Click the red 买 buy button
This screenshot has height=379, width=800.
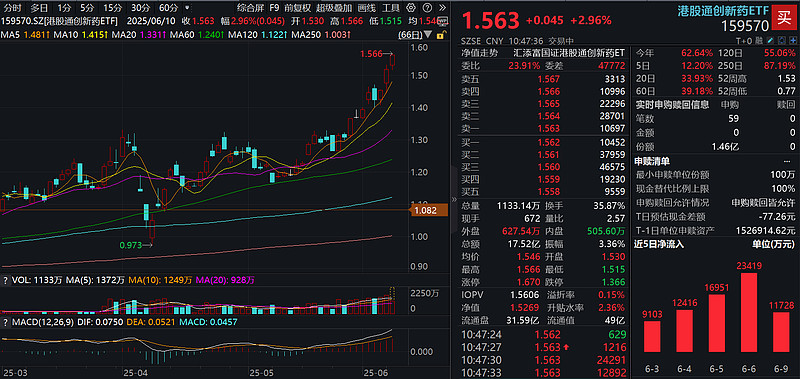click(785, 17)
